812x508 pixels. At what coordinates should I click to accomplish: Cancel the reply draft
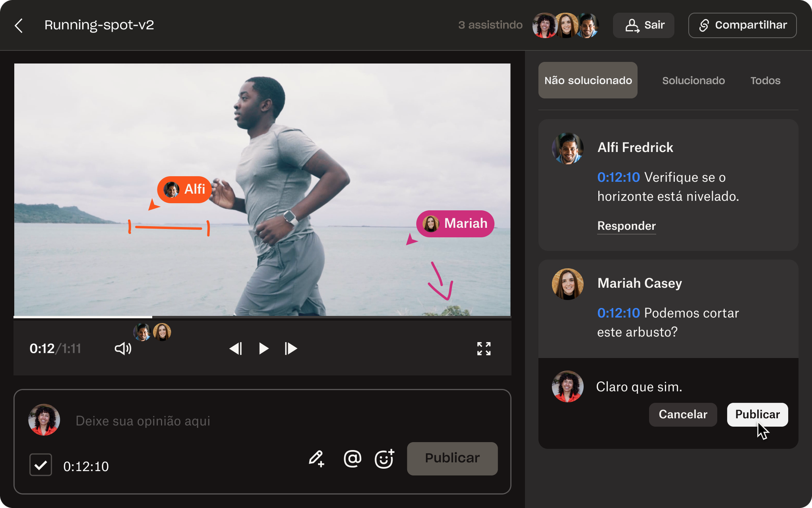[683, 414]
